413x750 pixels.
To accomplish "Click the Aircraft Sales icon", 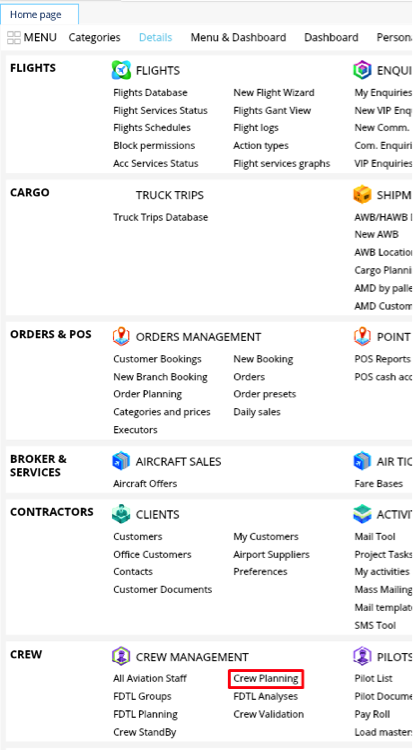I will pos(121,461).
